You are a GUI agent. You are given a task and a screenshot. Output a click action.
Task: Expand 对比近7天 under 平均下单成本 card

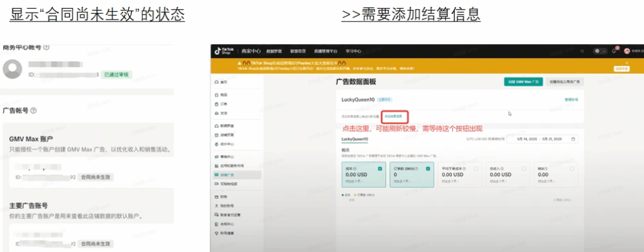[449, 181]
